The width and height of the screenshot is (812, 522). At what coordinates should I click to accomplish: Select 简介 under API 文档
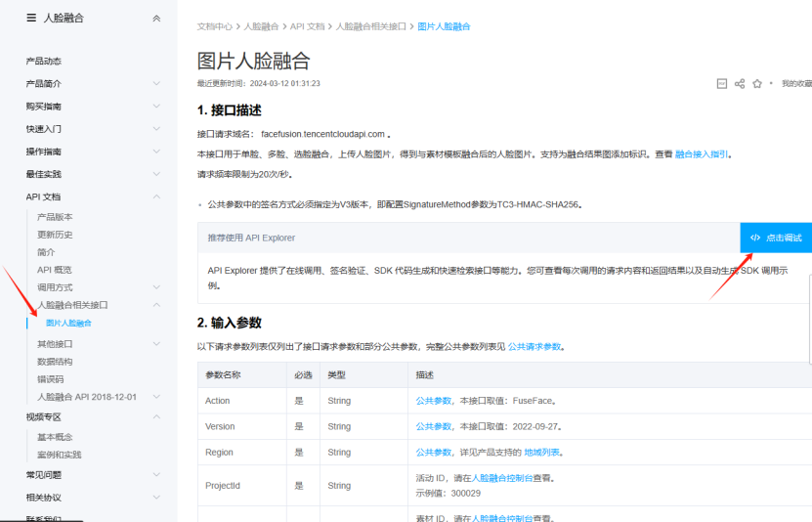click(46, 252)
